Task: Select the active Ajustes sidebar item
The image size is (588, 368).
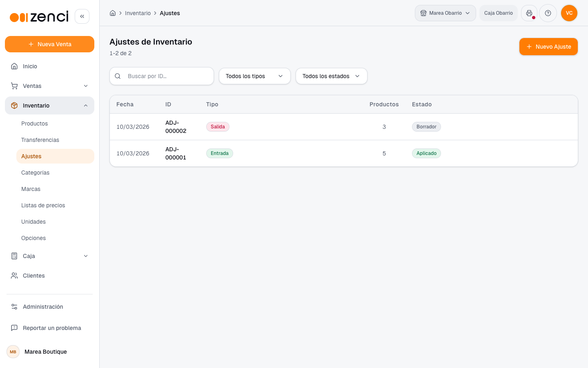Action: [x=55, y=156]
